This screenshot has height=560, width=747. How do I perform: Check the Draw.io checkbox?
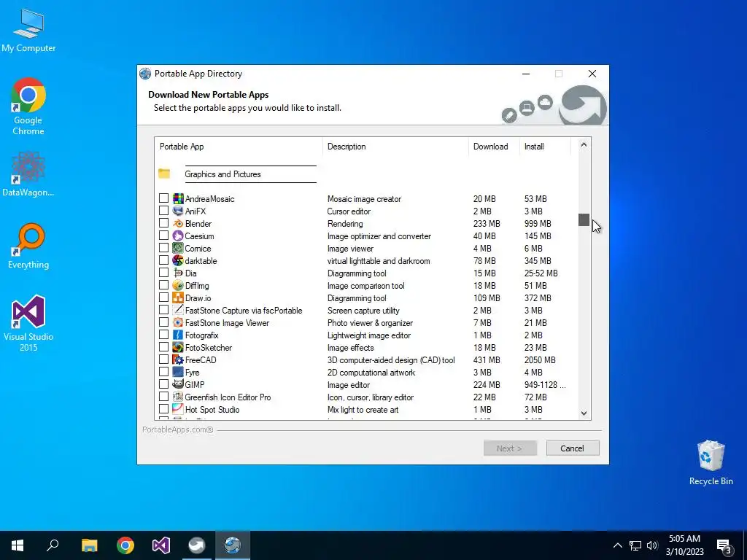point(164,297)
